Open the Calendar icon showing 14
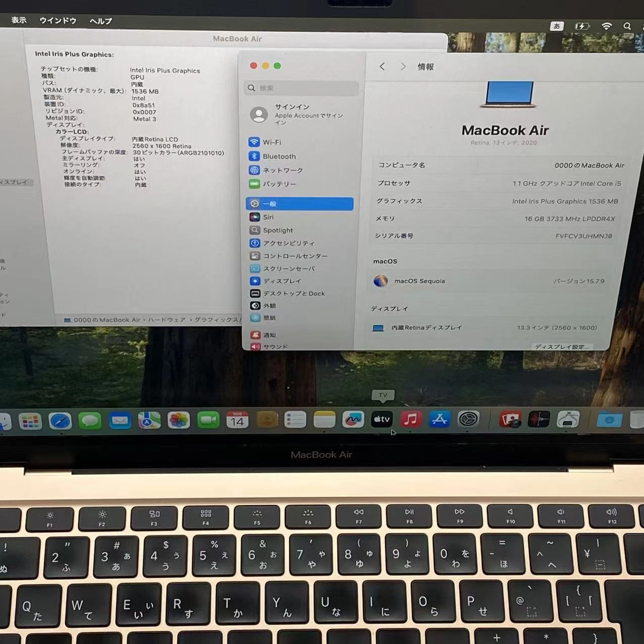Screen dimensions: 644x644 (237, 420)
